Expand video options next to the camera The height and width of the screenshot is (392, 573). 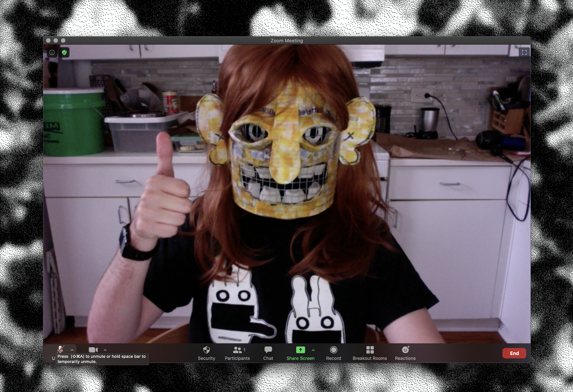105,350
